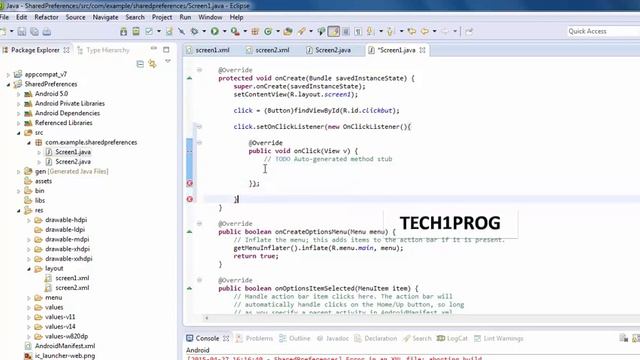Toggle Link with Editor in Package Explorer

(x=152, y=64)
